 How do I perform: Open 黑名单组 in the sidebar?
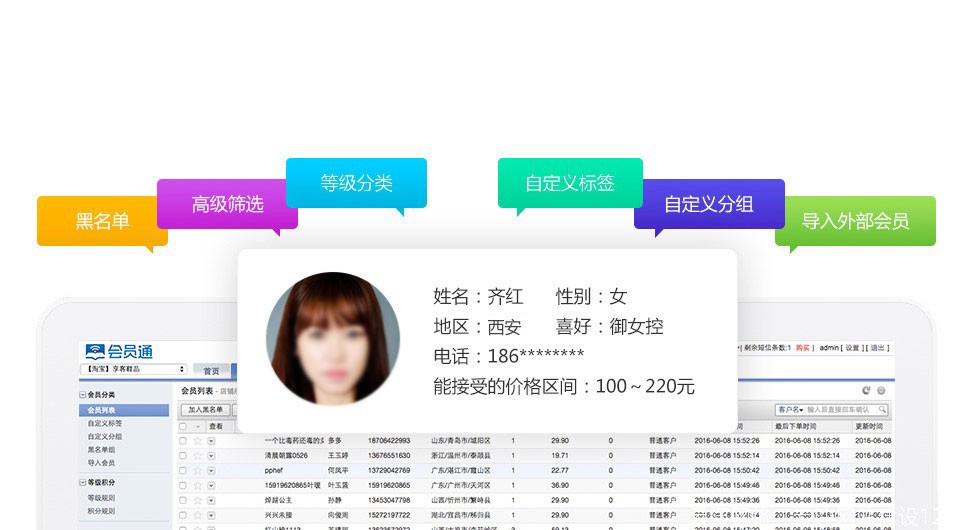click(101, 450)
